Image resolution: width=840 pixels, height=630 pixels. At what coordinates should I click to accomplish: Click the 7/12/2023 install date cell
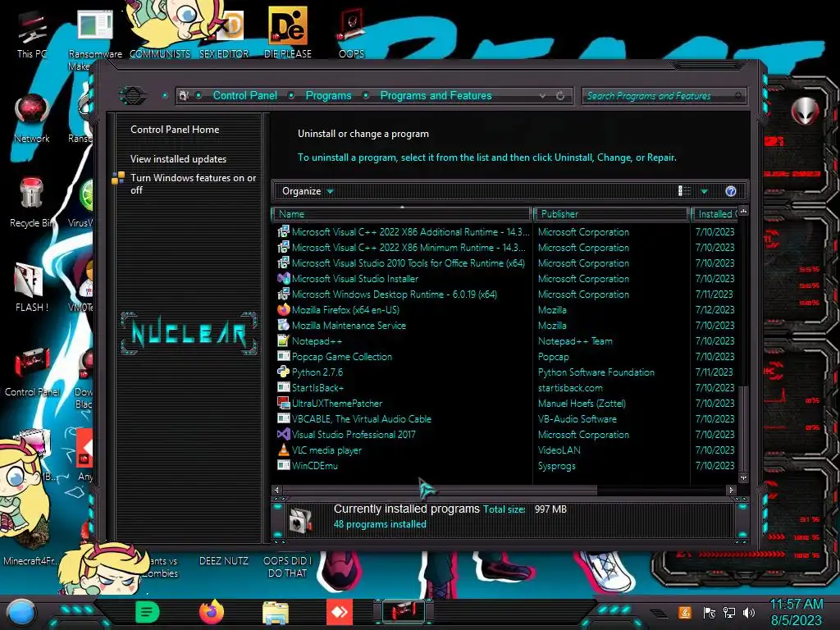[714, 309]
